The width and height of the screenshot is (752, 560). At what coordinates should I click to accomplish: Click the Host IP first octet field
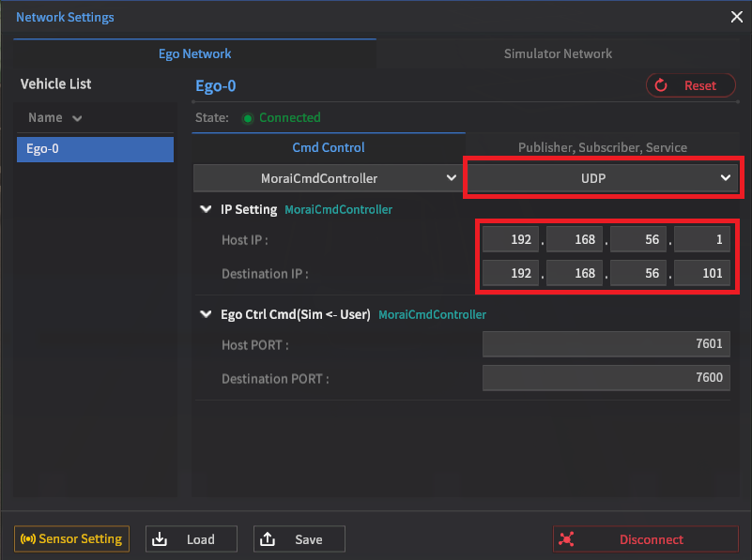pos(511,239)
